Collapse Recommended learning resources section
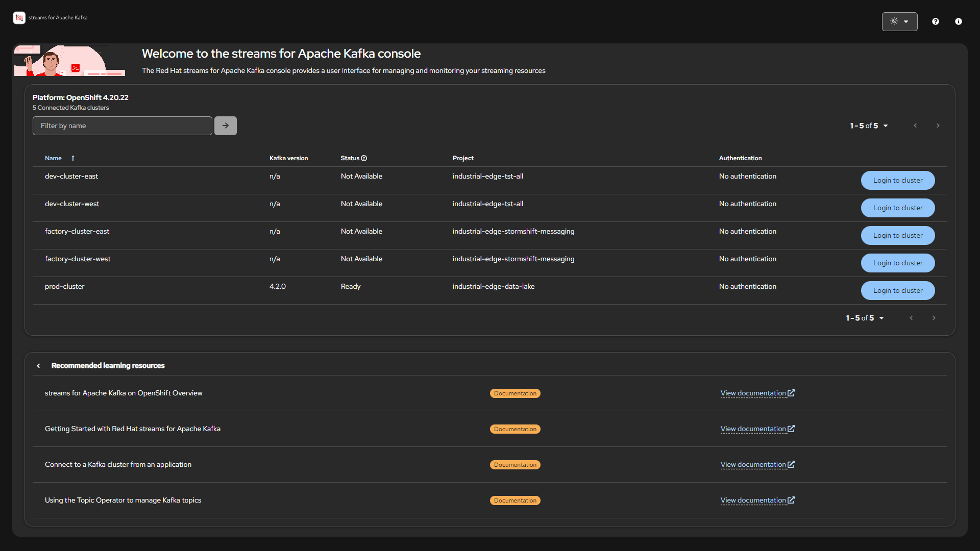The image size is (980, 551). [38, 366]
